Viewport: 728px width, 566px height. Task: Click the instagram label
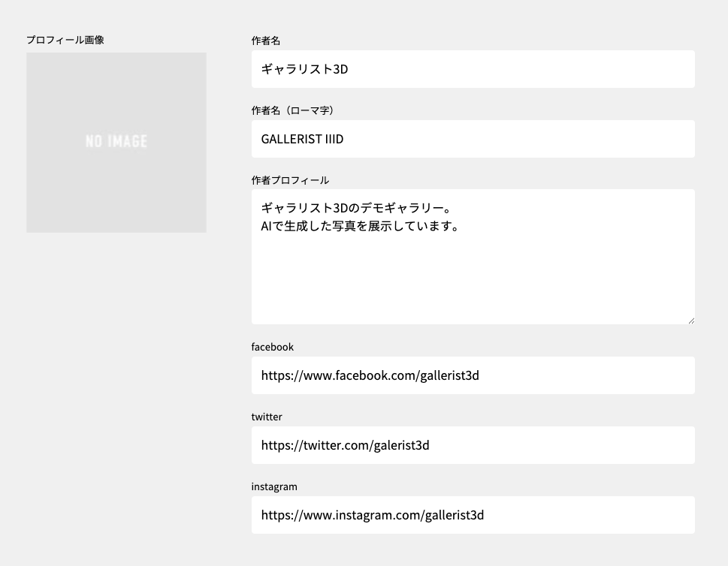point(274,486)
